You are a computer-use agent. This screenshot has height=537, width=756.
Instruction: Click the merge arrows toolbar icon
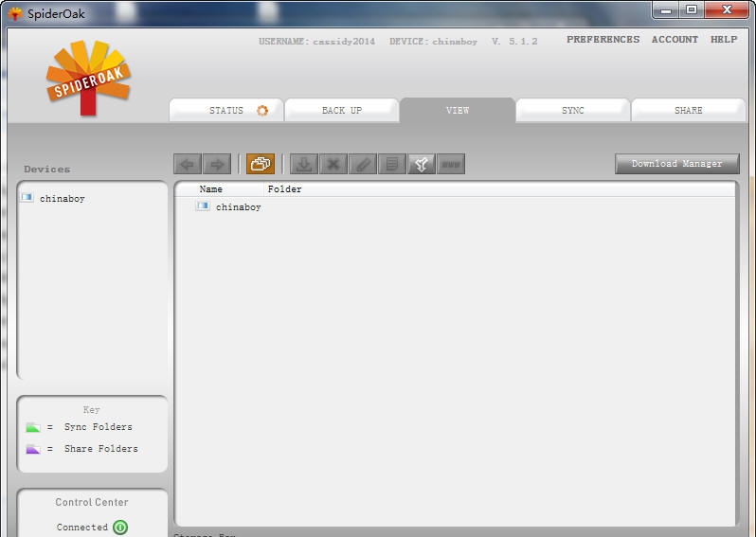422,165
